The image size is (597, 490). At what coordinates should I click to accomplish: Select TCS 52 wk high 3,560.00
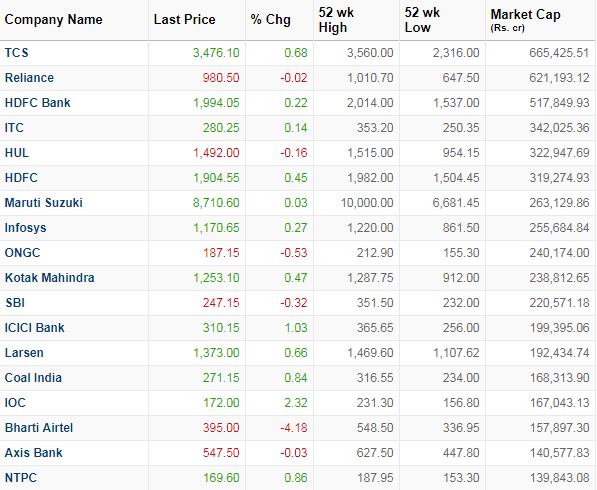pyautogui.click(x=370, y=53)
